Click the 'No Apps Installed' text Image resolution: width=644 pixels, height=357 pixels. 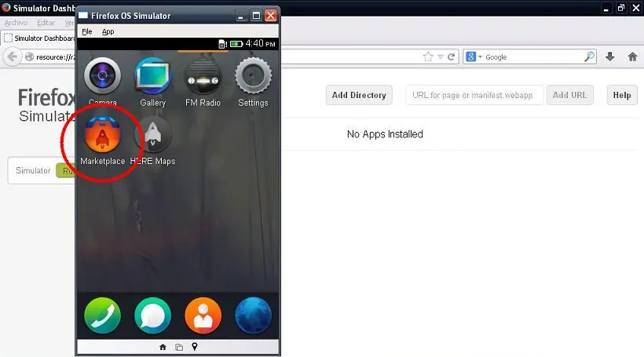point(385,134)
